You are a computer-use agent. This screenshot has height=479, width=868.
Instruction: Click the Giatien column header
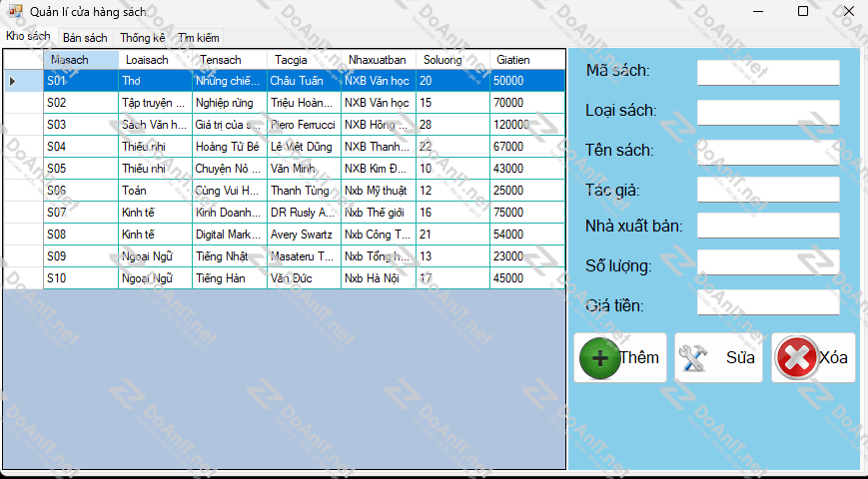click(x=526, y=60)
